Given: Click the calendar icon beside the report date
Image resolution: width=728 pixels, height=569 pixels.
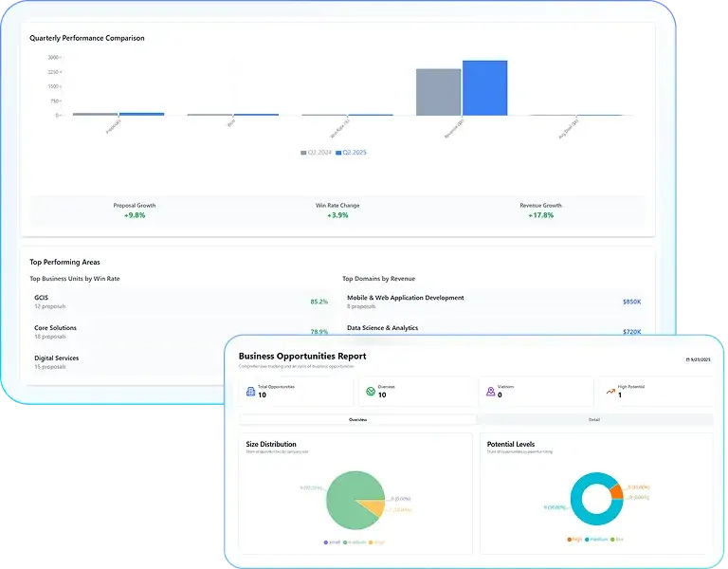Looking at the screenshot, I should [687, 359].
